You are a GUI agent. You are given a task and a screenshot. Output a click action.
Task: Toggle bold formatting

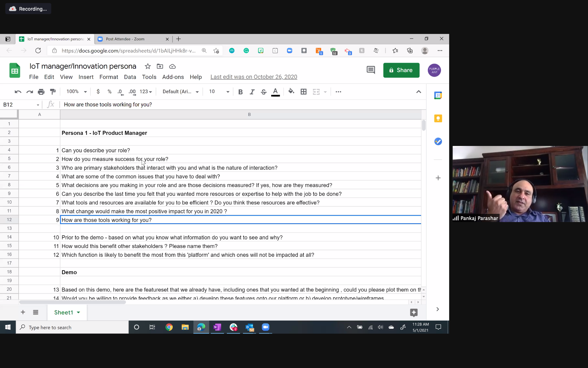[240, 92]
